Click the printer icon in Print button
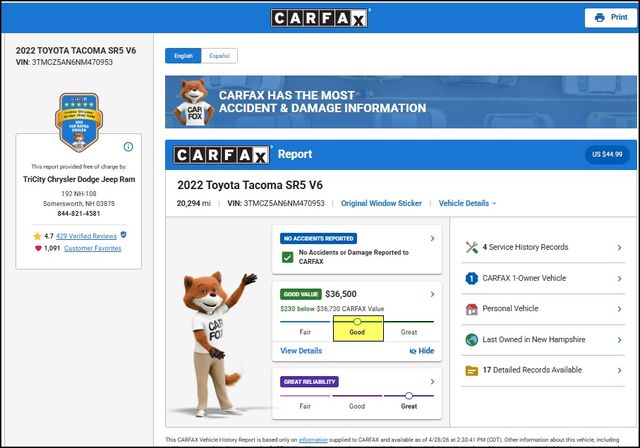 point(600,18)
